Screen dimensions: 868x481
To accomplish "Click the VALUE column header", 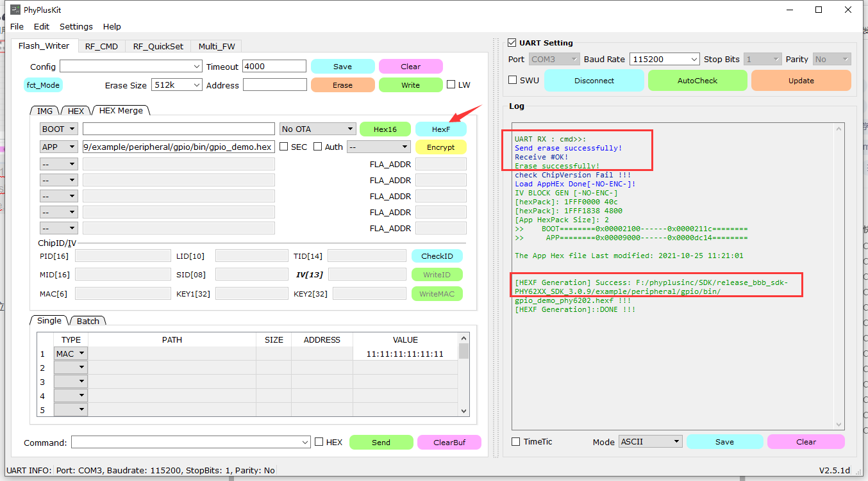I will (x=405, y=339).
